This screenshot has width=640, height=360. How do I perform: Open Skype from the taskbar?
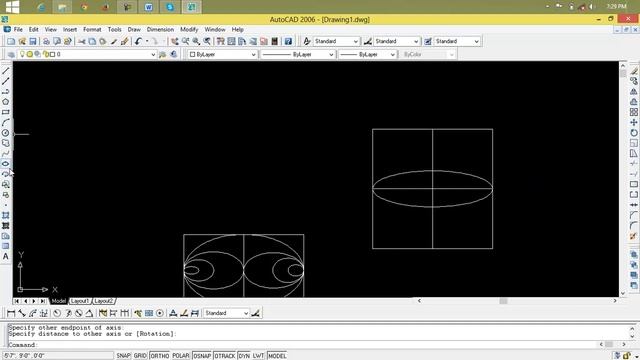tap(170, 7)
